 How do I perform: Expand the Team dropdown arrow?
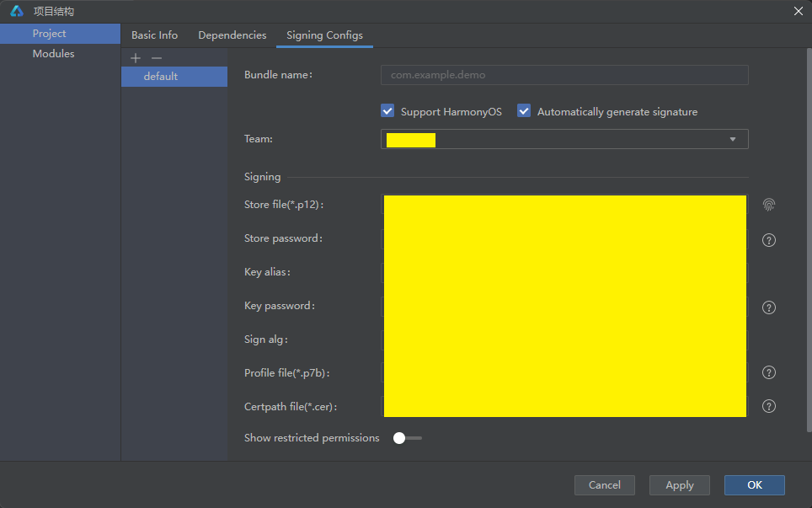click(732, 139)
